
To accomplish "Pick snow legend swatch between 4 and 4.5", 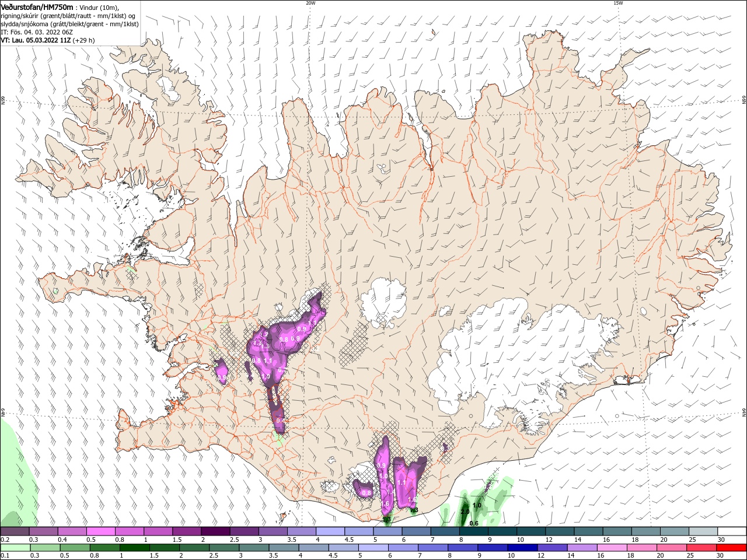I will coord(330,531).
